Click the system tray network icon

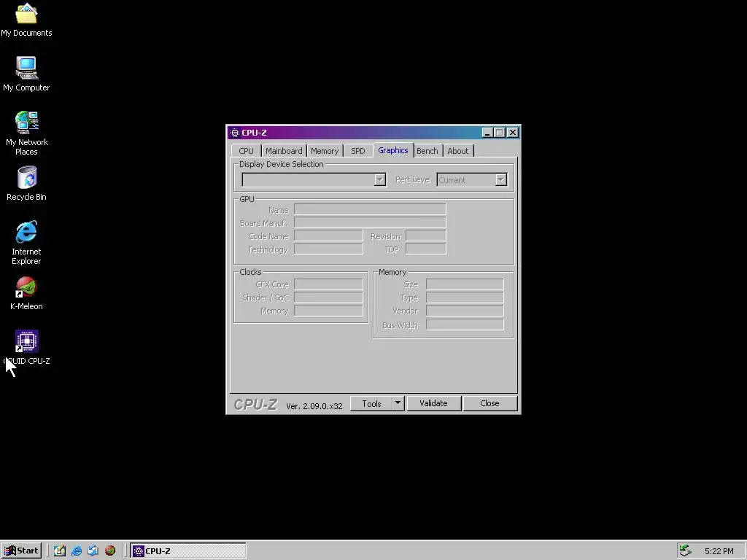click(x=685, y=551)
